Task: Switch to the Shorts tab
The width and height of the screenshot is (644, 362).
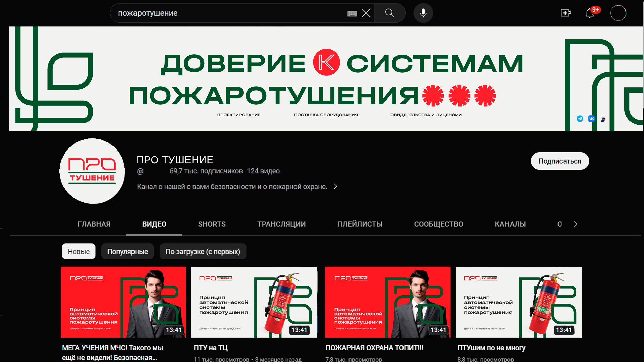Action: coord(212,224)
